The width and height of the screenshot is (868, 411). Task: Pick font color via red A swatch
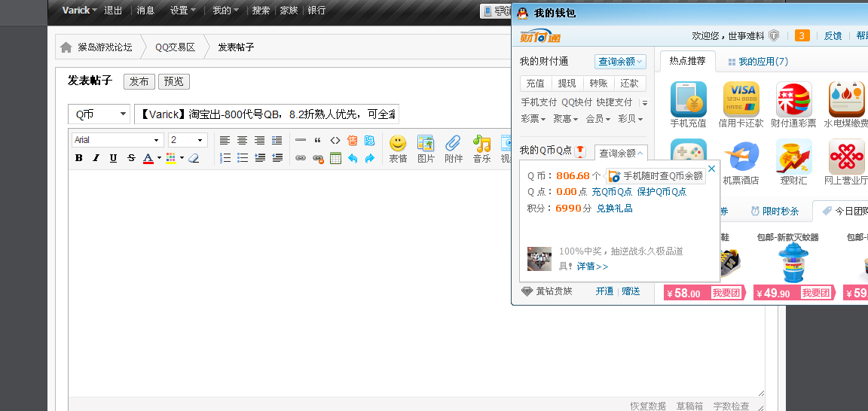(x=148, y=158)
